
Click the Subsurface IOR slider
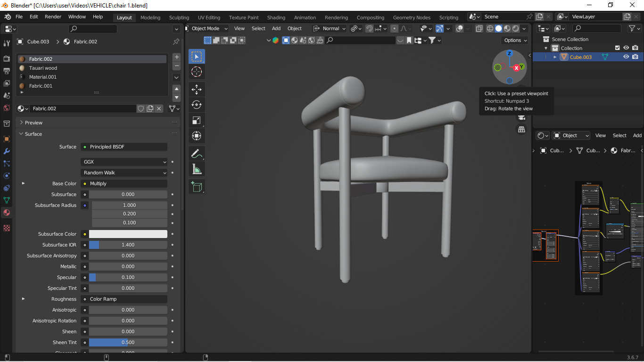tap(128, 245)
